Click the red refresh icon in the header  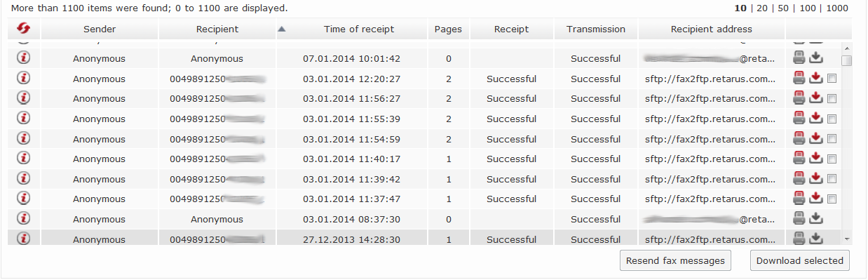[x=25, y=29]
